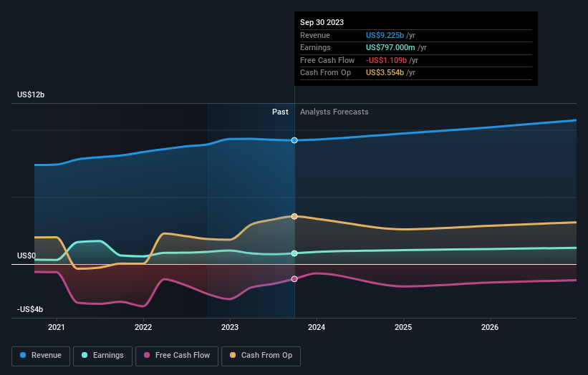This screenshot has height=375, width=588.
Task: Click the 2025 x-axis label
Action: pos(403,327)
